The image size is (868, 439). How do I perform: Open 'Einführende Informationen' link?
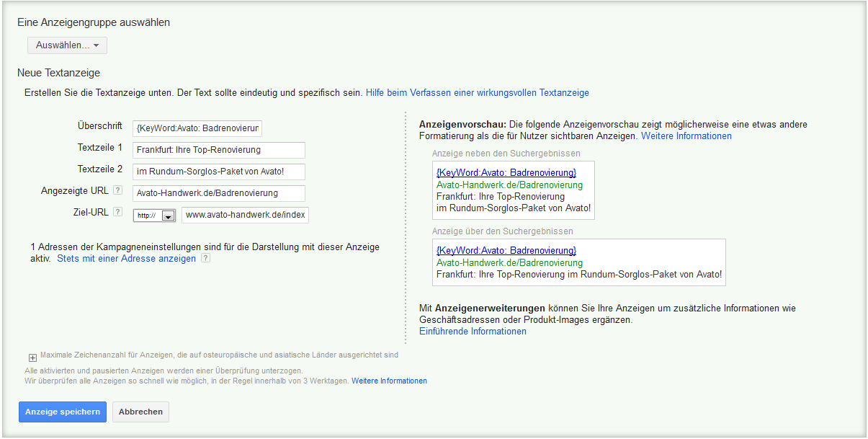473,332
